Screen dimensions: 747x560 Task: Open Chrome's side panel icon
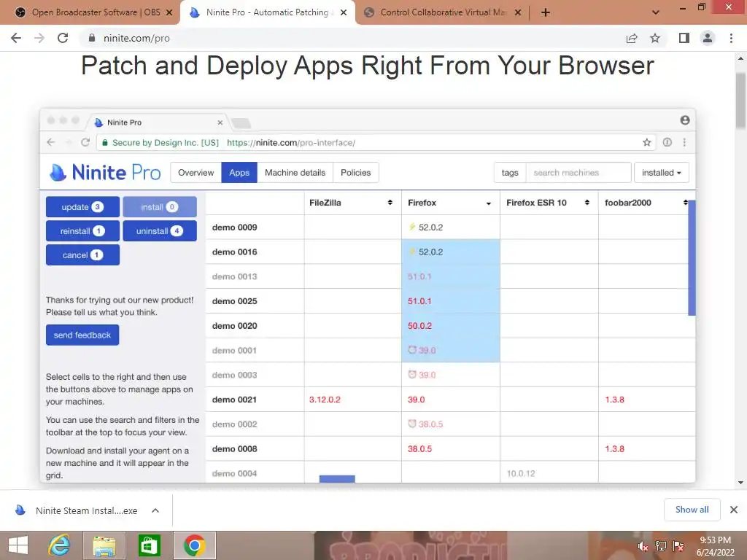click(684, 38)
